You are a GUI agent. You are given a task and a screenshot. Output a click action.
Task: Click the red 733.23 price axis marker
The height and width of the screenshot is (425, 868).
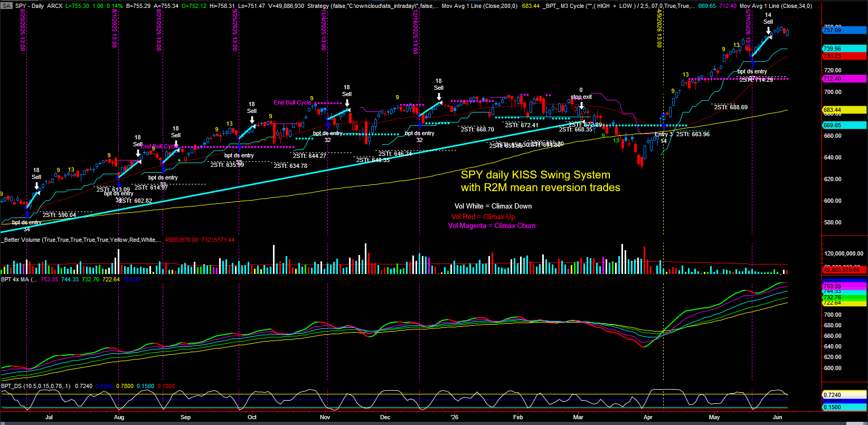pyautogui.click(x=845, y=55)
